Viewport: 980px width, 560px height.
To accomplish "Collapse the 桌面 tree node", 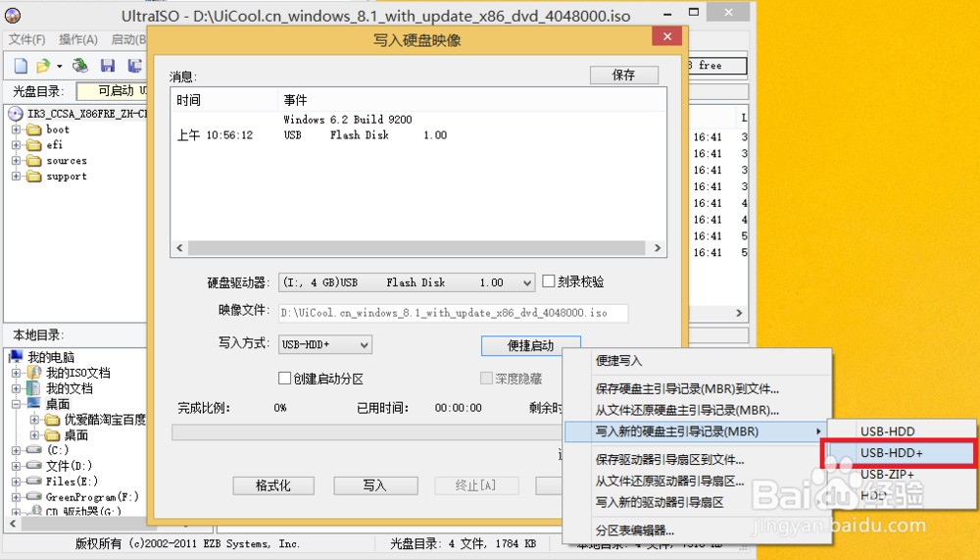I will (x=16, y=404).
